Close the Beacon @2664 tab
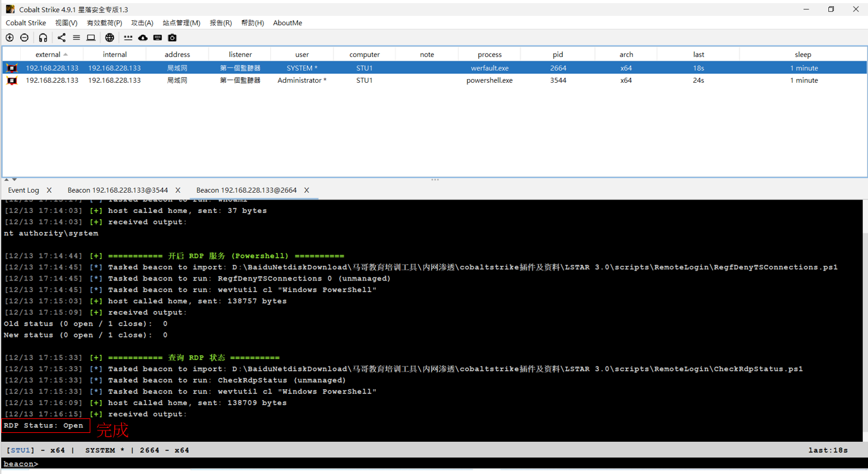The image size is (868, 474). pyautogui.click(x=306, y=190)
